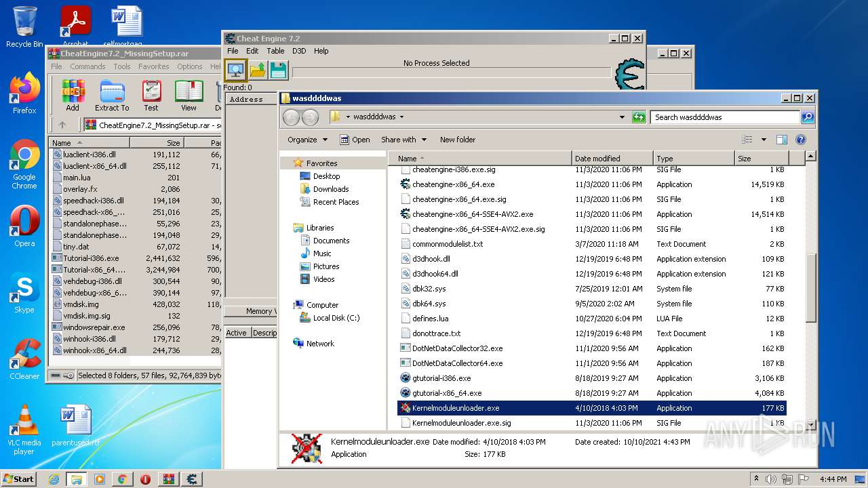Screen dimensions: 868x488
Task: Open WinRAR Favorites menu
Action: click(154, 66)
